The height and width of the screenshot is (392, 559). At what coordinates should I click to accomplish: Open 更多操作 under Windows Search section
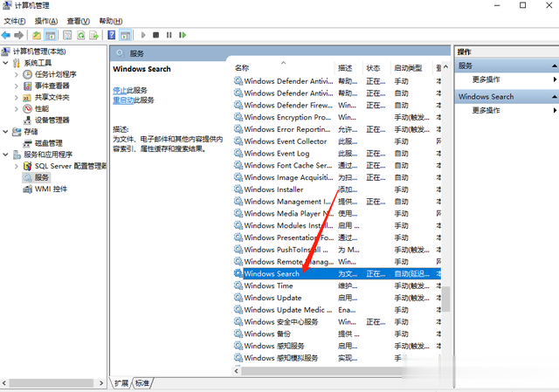coord(487,110)
